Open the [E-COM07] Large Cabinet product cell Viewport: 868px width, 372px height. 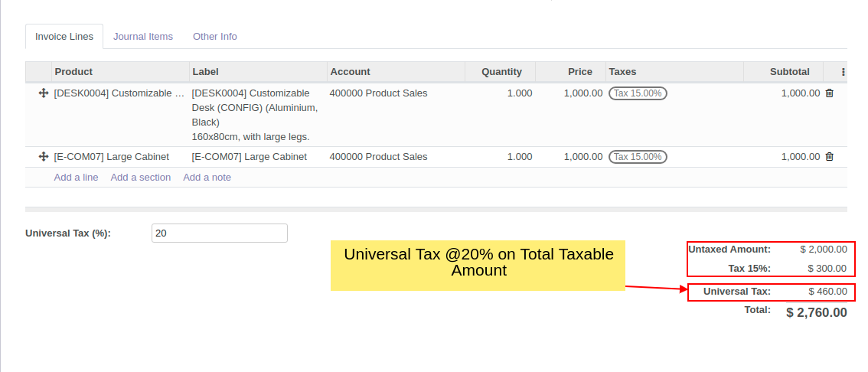coord(112,157)
